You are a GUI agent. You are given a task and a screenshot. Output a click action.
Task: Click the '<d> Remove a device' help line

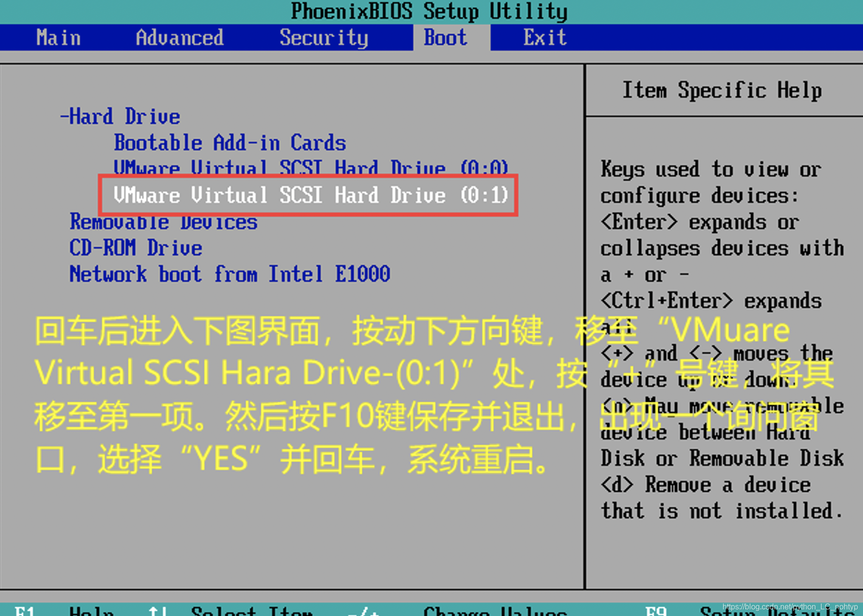tap(706, 485)
